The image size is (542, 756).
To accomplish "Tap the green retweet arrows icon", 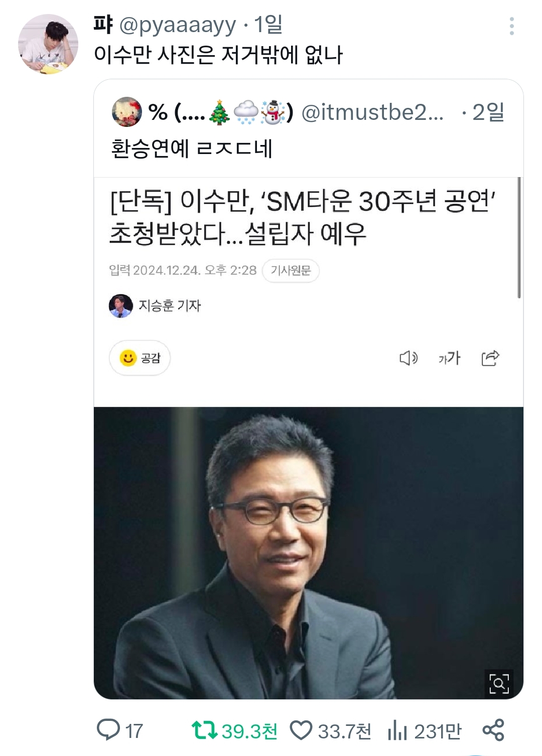I will [204, 730].
